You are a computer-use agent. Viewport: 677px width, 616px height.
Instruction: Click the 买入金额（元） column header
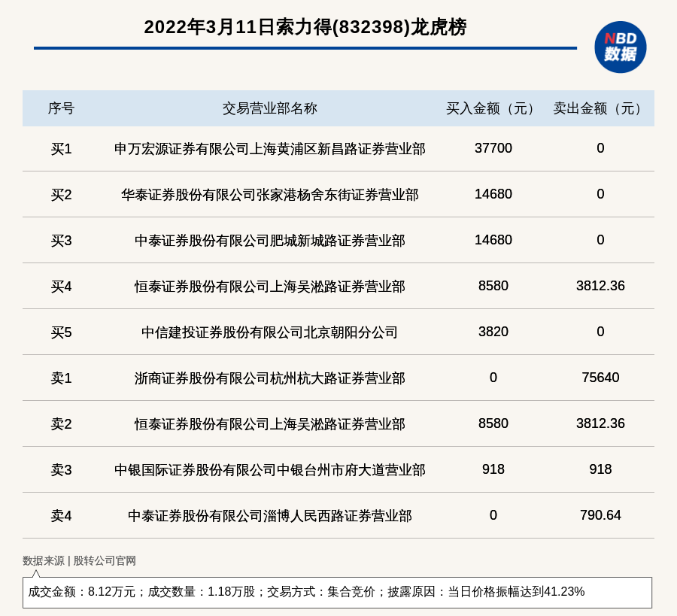tap(493, 108)
